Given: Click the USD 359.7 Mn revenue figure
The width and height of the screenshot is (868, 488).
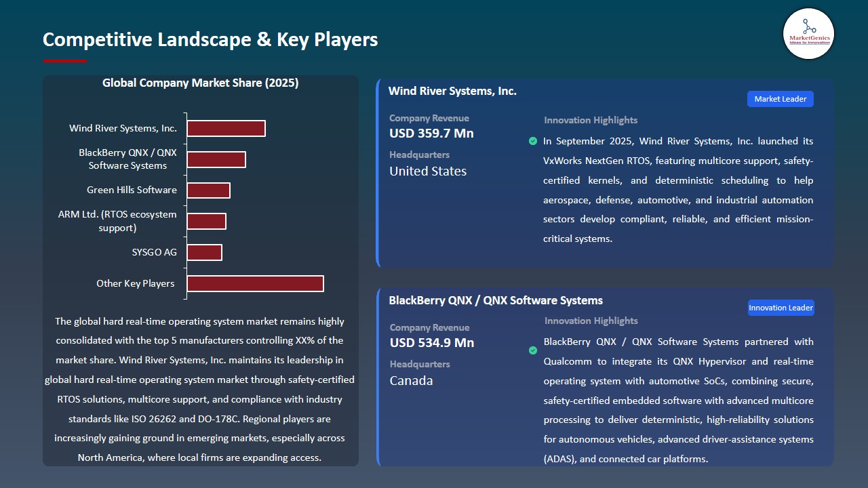Looking at the screenshot, I should (431, 133).
